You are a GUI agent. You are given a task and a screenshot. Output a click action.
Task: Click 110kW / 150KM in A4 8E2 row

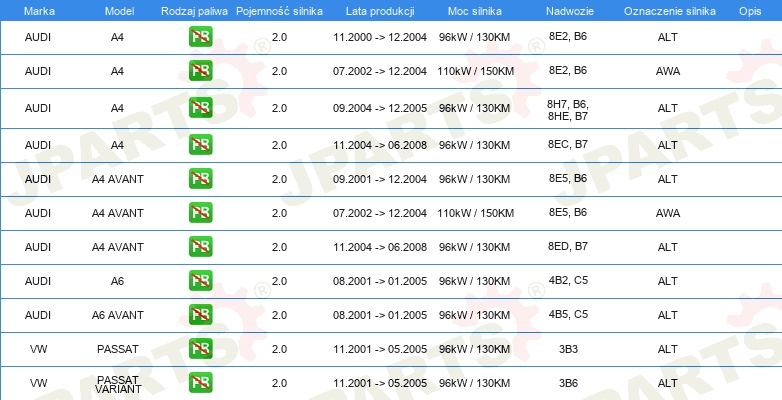(x=475, y=72)
